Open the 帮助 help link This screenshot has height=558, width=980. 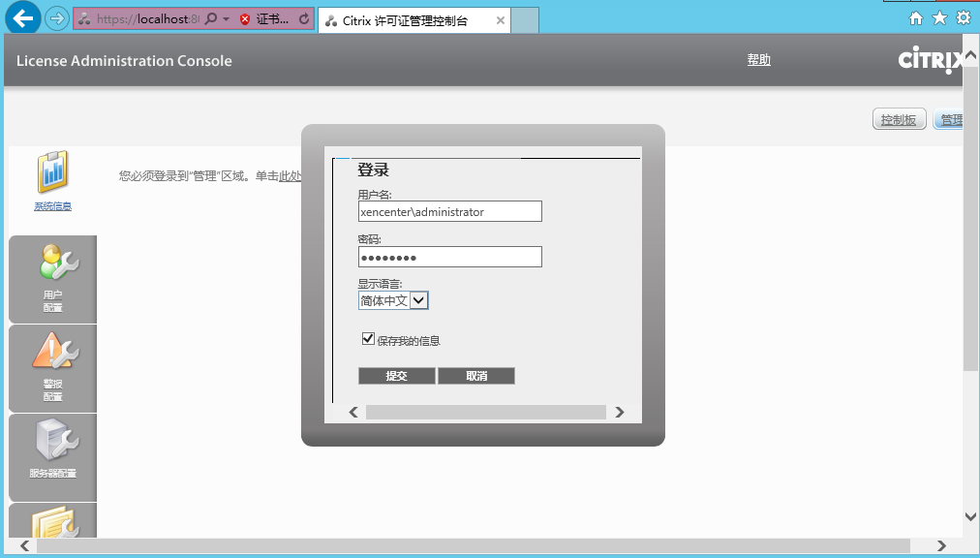759,60
